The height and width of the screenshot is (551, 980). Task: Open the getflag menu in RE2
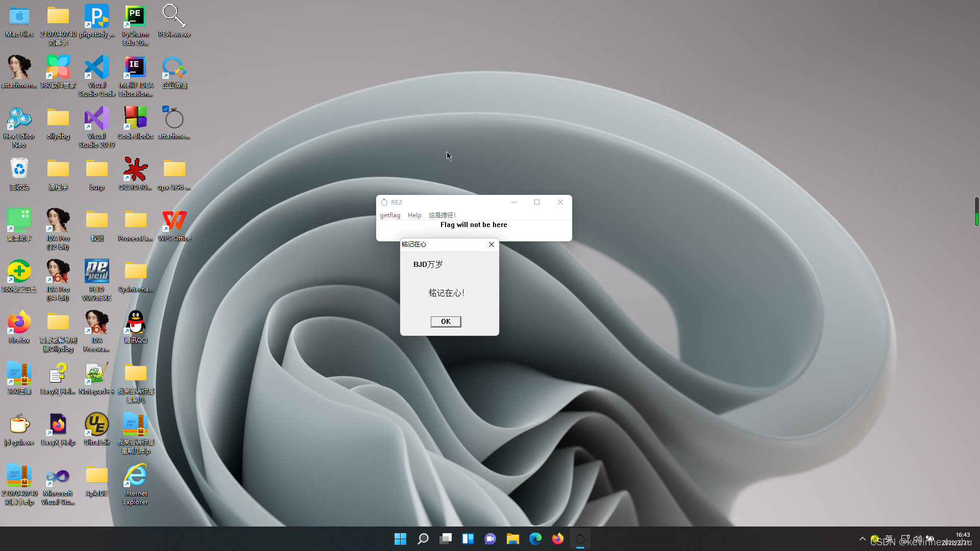[390, 215]
